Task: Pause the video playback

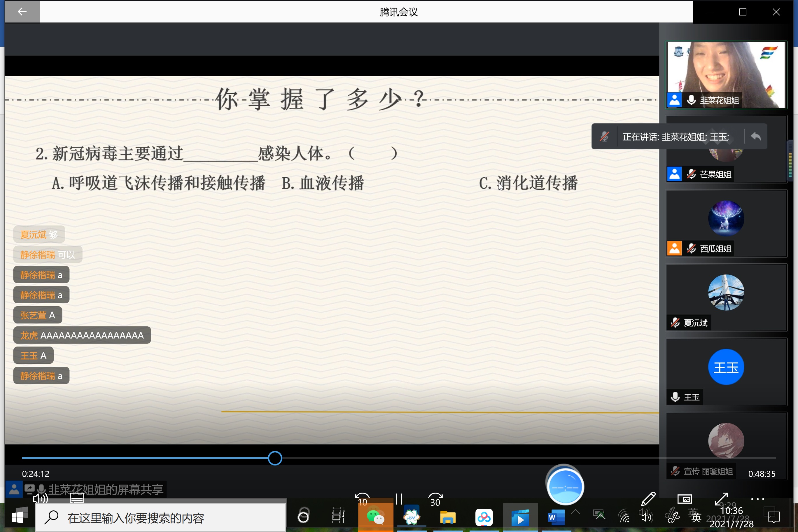Action: [x=399, y=499]
